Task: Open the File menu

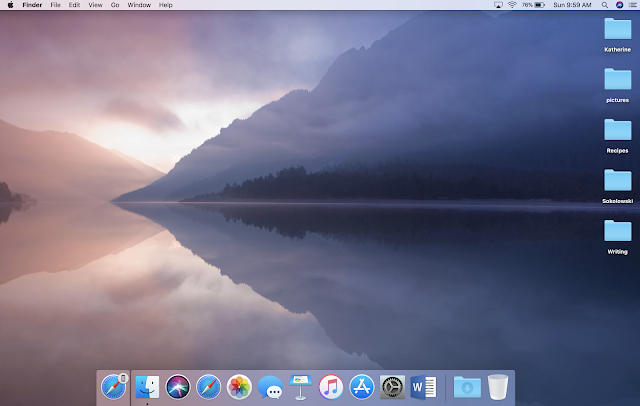Action: pyautogui.click(x=56, y=5)
